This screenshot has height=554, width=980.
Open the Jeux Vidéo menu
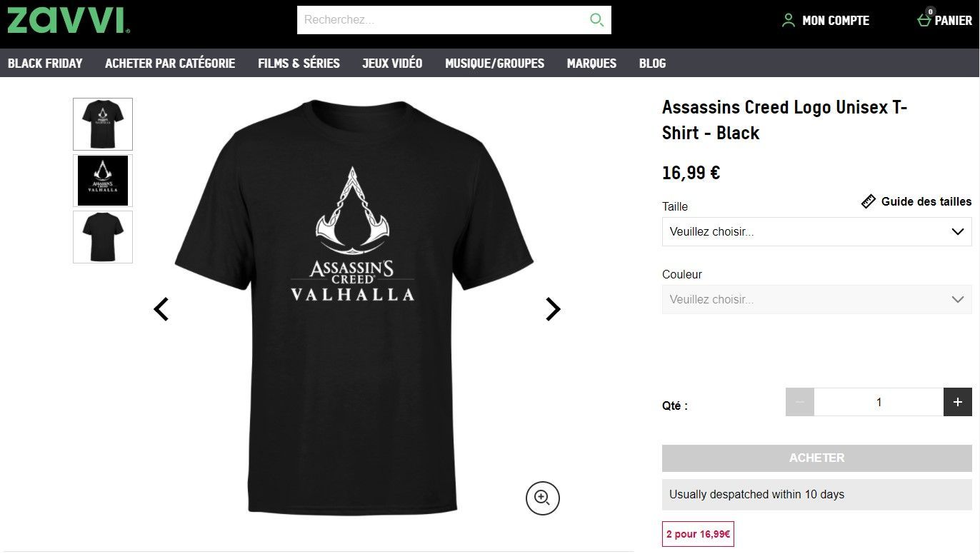coord(392,64)
